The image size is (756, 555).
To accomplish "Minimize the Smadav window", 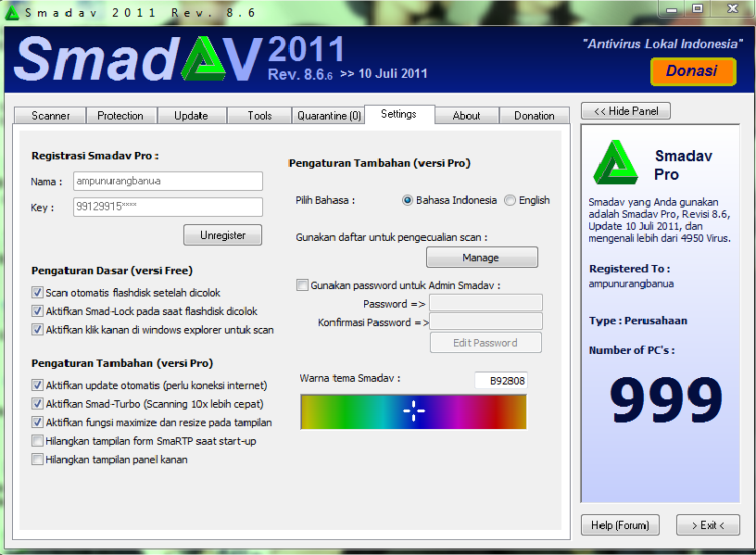I will (x=672, y=9).
